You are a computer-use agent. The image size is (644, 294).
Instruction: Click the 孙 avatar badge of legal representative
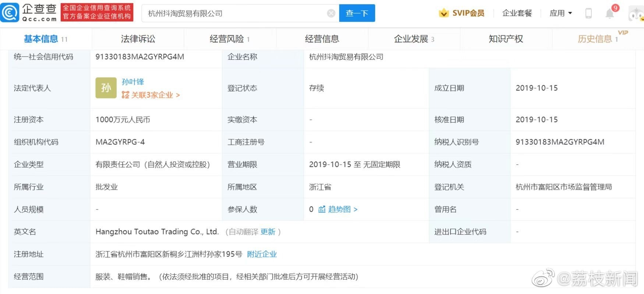point(106,88)
